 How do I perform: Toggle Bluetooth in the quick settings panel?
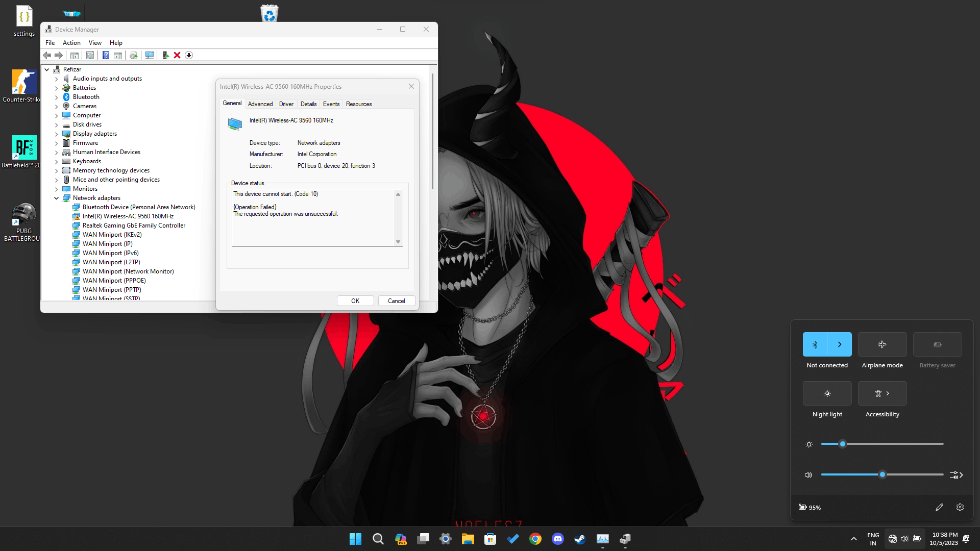[x=815, y=344]
